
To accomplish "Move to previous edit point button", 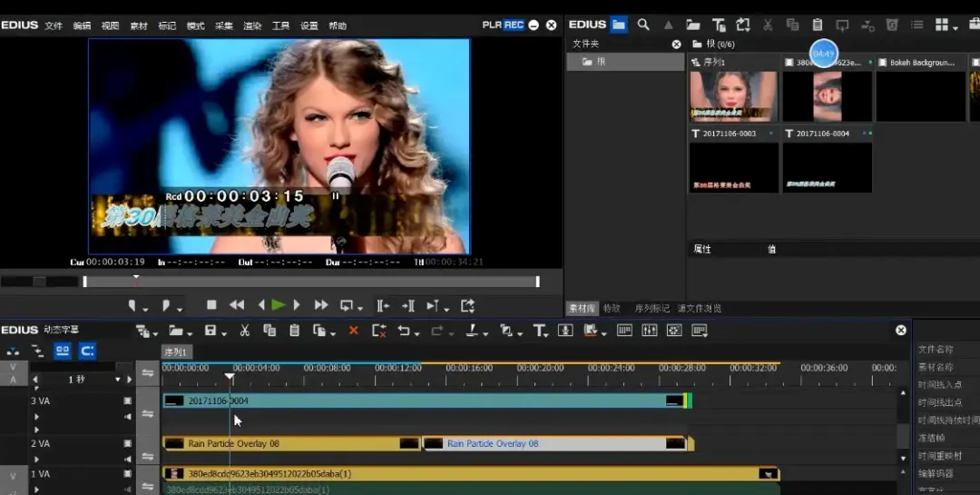I will click(x=383, y=305).
